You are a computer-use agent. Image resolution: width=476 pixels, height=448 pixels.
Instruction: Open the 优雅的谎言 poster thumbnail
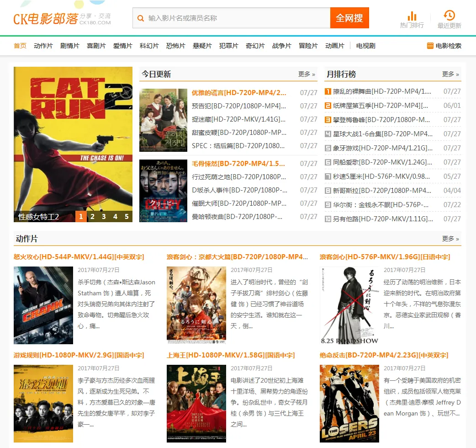pyautogui.click(x=164, y=120)
